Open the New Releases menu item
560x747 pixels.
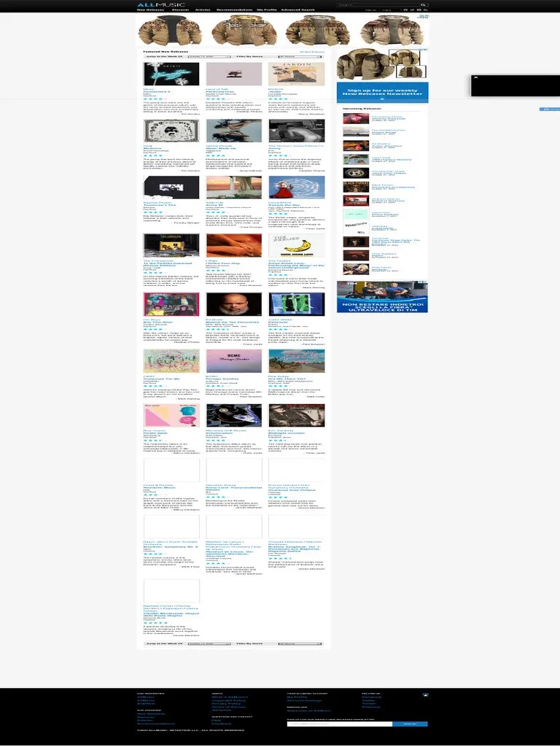150,9
